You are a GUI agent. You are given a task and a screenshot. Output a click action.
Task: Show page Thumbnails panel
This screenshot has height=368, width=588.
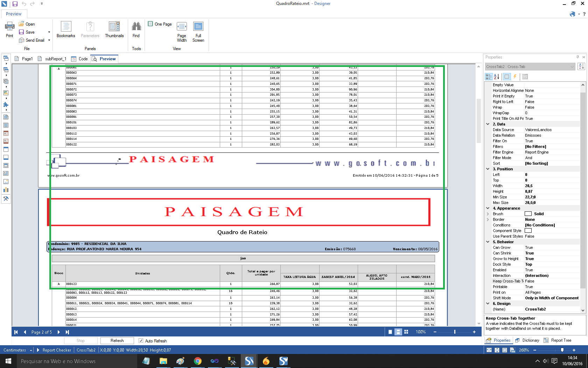click(114, 29)
